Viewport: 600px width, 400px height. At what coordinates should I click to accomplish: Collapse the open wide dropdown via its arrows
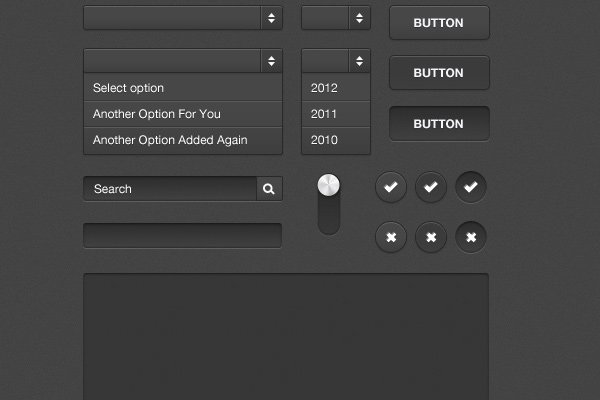tap(271, 61)
